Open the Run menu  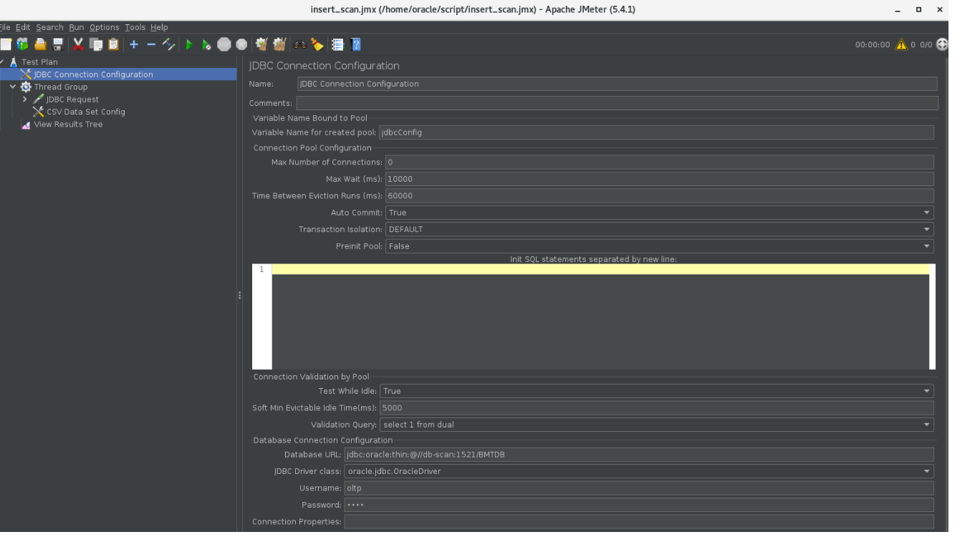(x=77, y=27)
